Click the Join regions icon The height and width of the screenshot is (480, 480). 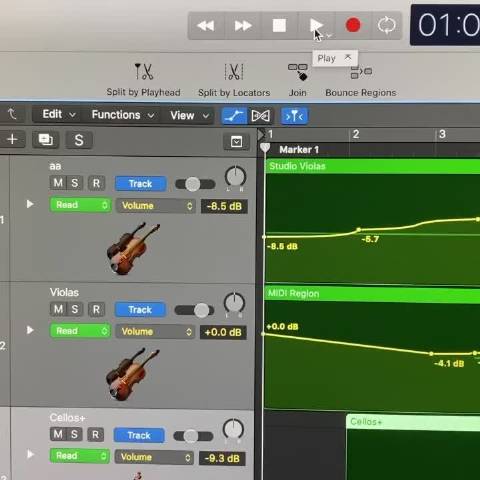298,72
